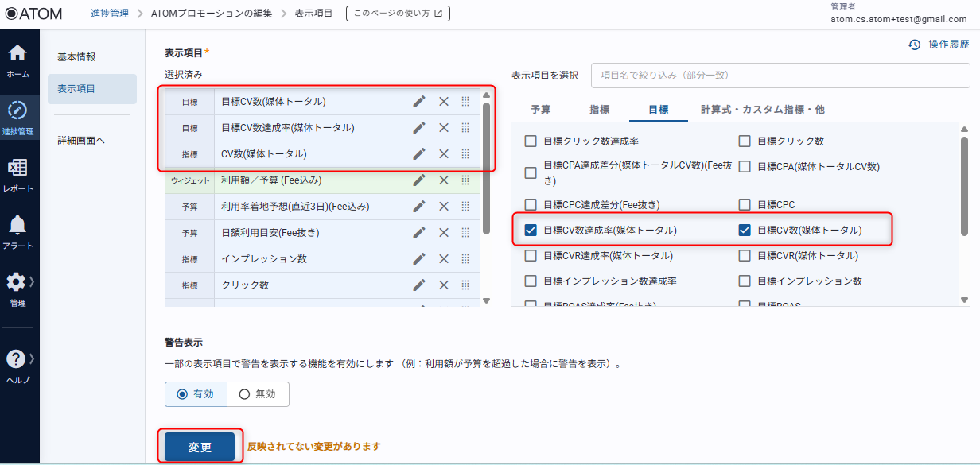Click the 変更 button
Image resolution: width=980 pixels, height=465 pixels.
(200, 447)
